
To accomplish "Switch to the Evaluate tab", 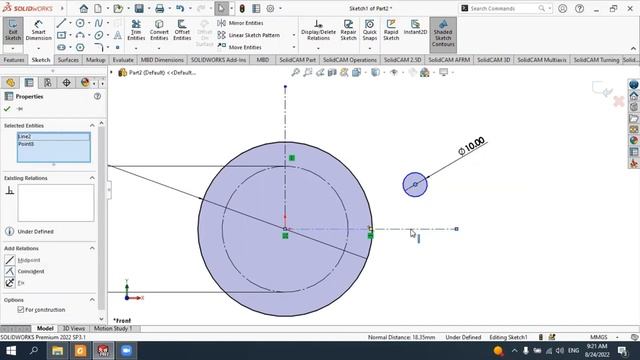I will (123, 60).
